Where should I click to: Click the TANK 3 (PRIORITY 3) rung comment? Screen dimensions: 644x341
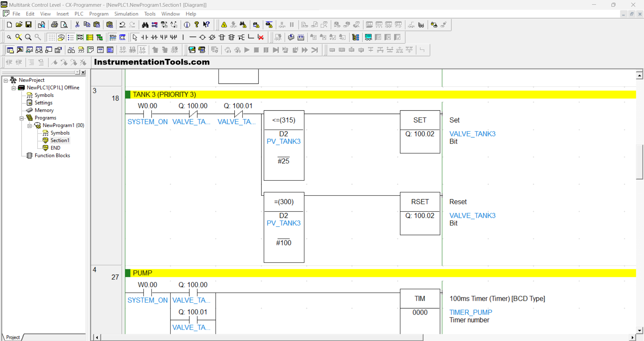click(164, 95)
